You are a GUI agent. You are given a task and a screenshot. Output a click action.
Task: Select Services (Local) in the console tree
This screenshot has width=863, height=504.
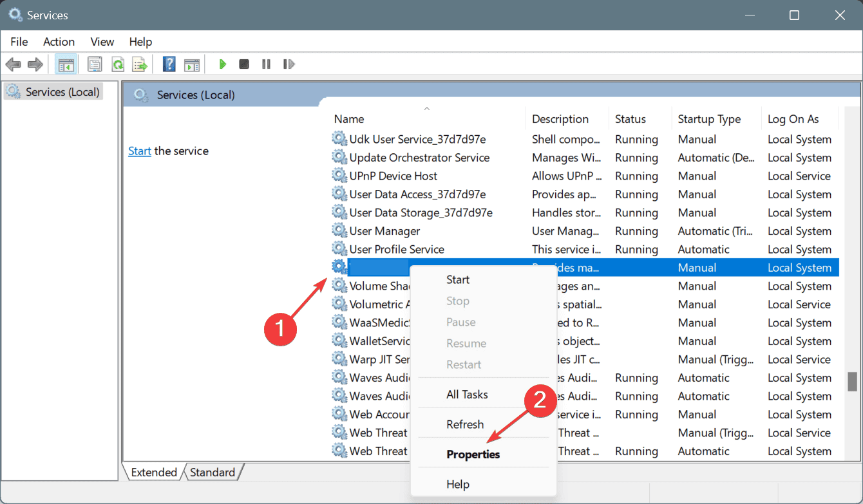(x=53, y=92)
